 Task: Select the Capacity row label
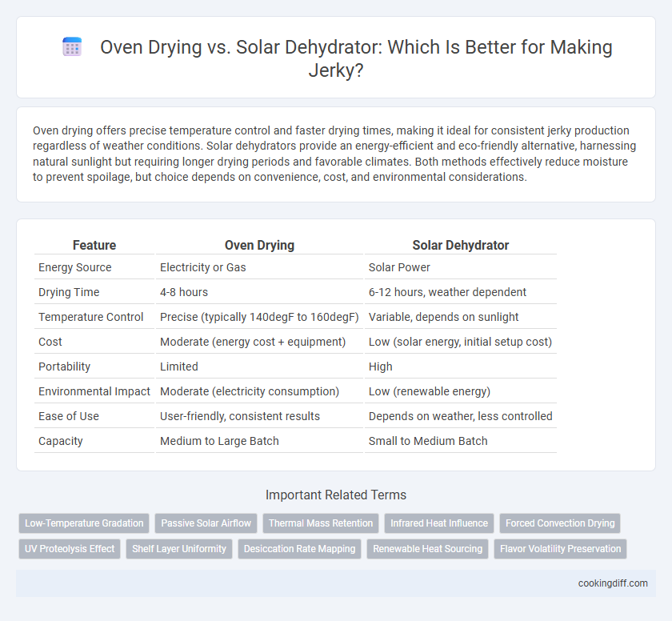click(61, 442)
